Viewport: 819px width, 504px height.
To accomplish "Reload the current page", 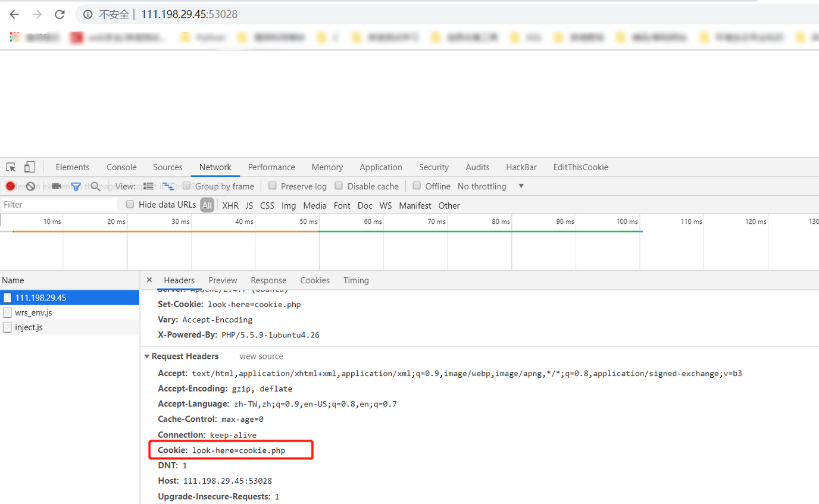I will click(x=60, y=14).
